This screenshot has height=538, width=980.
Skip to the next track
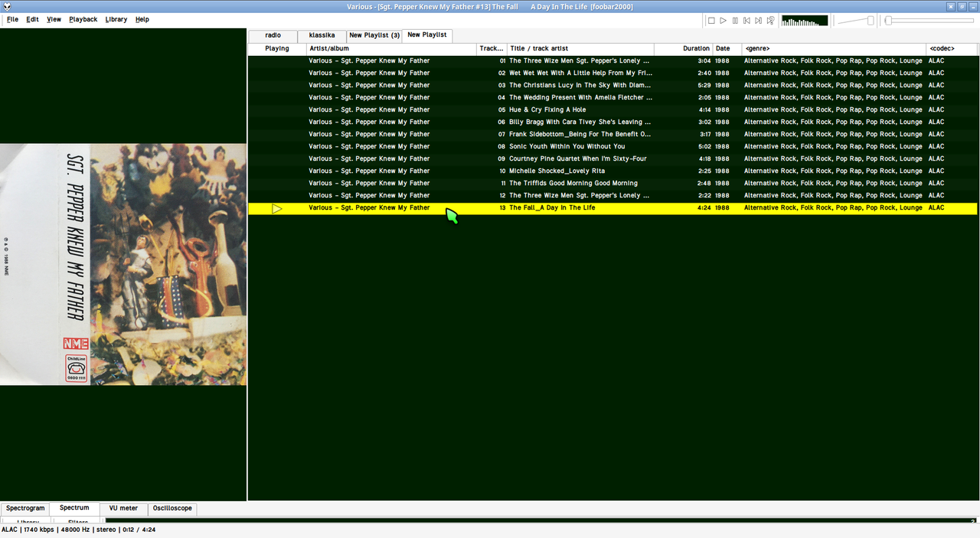coord(758,21)
